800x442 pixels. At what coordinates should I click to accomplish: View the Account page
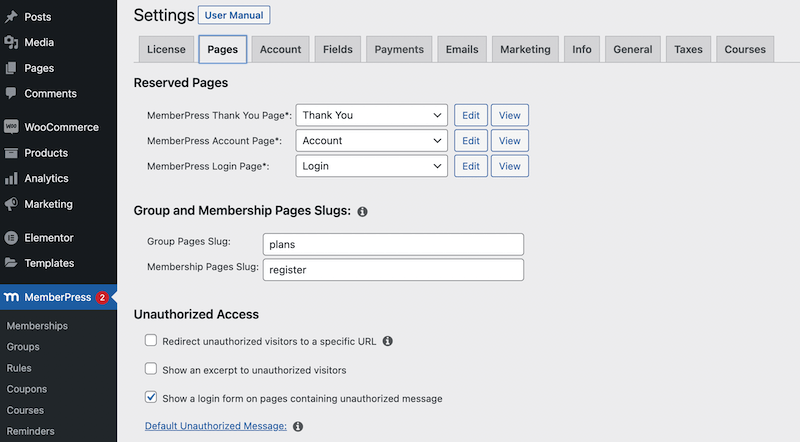pos(510,141)
